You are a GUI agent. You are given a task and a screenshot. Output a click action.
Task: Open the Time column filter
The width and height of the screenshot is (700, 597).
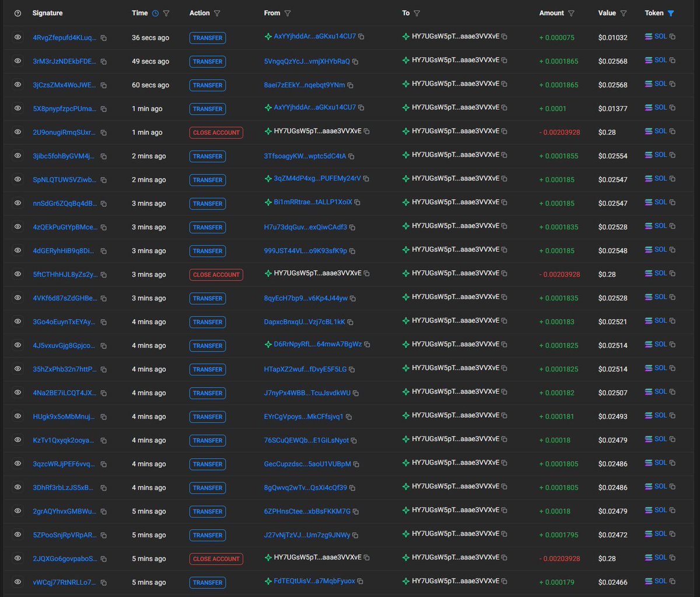[x=166, y=13]
